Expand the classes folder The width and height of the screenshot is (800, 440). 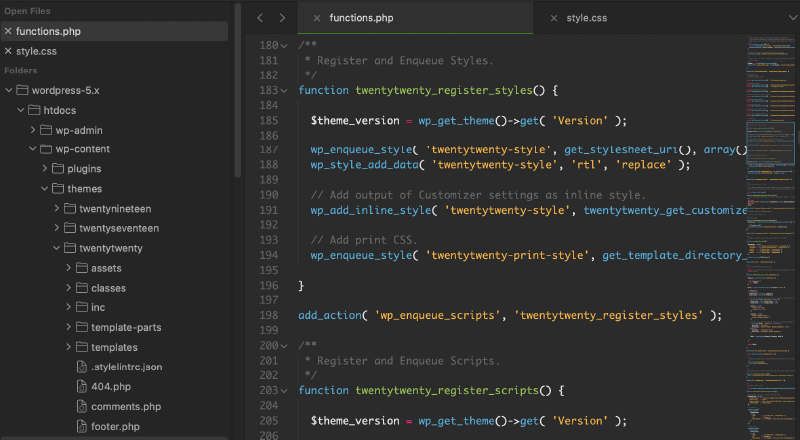[x=68, y=288]
